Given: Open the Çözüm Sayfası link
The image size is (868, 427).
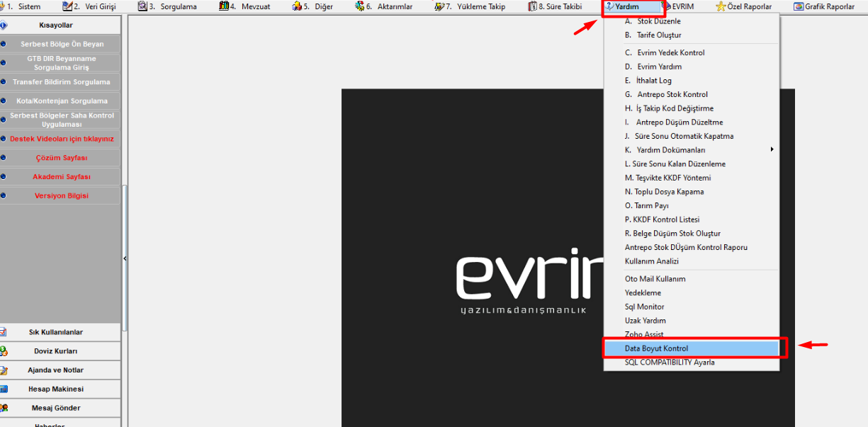Looking at the screenshot, I should tap(60, 158).
